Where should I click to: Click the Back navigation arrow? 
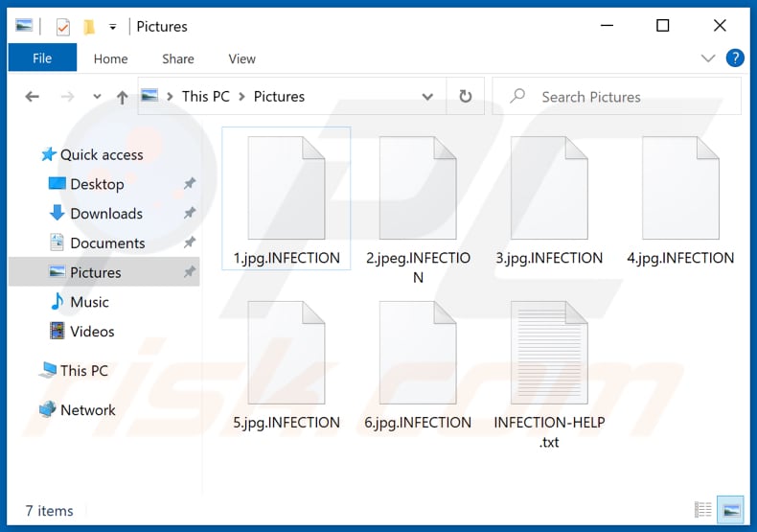point(32,97)
